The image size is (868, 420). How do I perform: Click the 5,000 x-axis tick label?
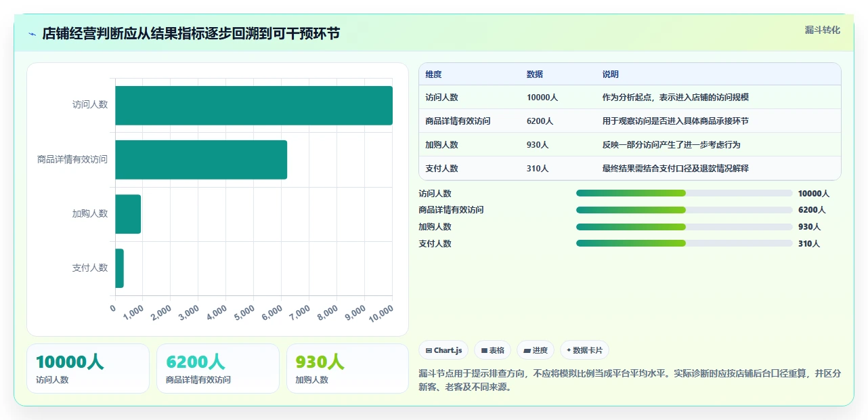pos(244,312)
